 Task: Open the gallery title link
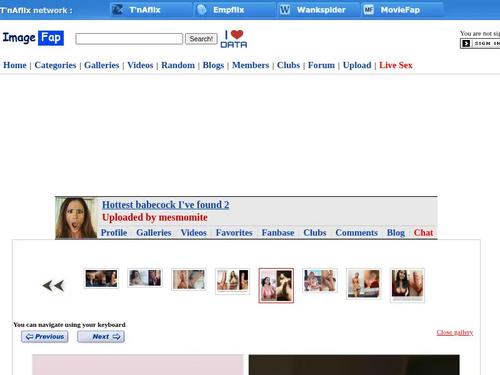(166, 205)
